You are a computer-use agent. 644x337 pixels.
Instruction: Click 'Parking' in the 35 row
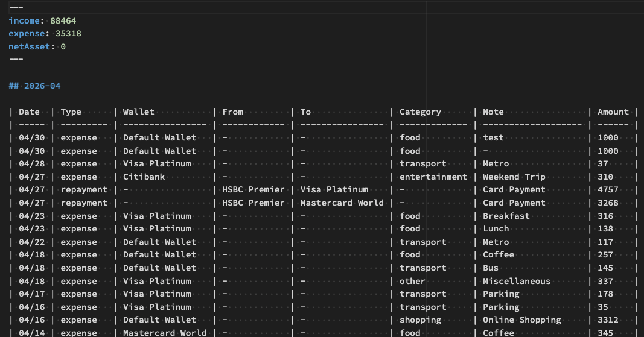[x=501, y=307]
